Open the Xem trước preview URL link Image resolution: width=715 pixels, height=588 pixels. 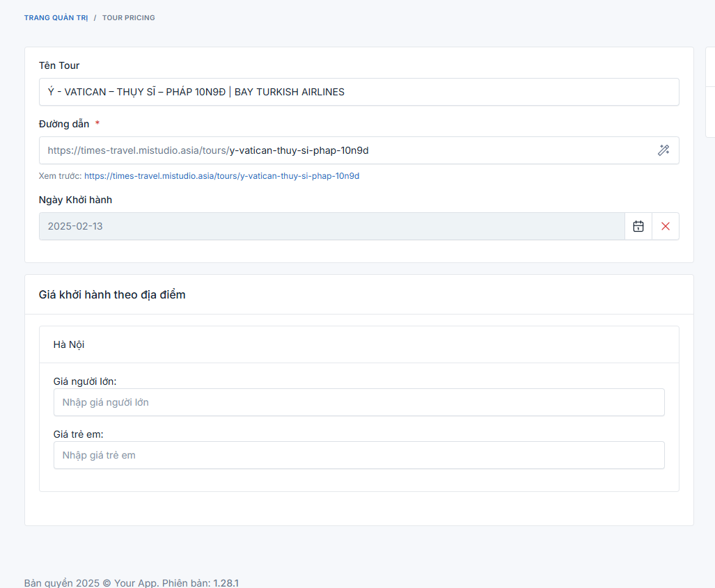[221, 176]
